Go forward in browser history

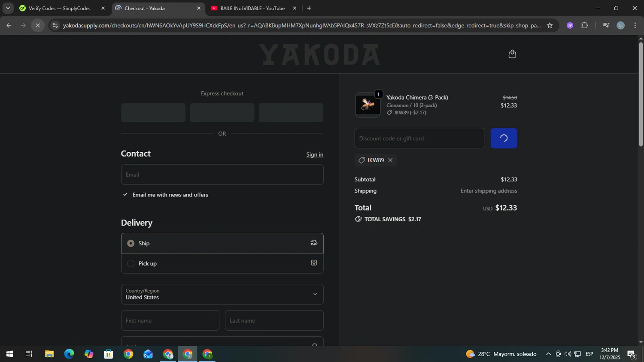pos(23,25)
